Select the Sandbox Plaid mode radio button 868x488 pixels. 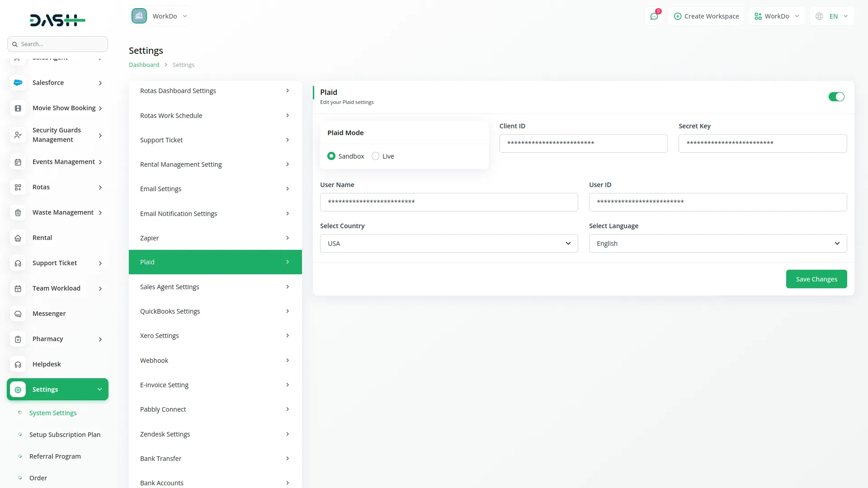(x=331, y=156)
